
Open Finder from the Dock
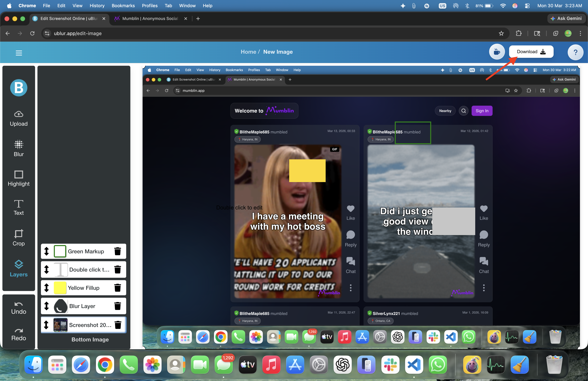pos(33,365)
